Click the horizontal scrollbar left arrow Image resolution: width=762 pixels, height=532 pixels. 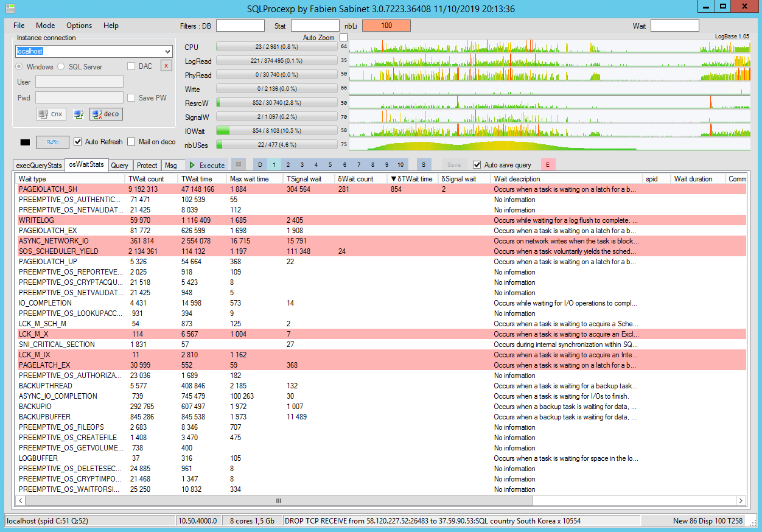(x=21, y=500)
